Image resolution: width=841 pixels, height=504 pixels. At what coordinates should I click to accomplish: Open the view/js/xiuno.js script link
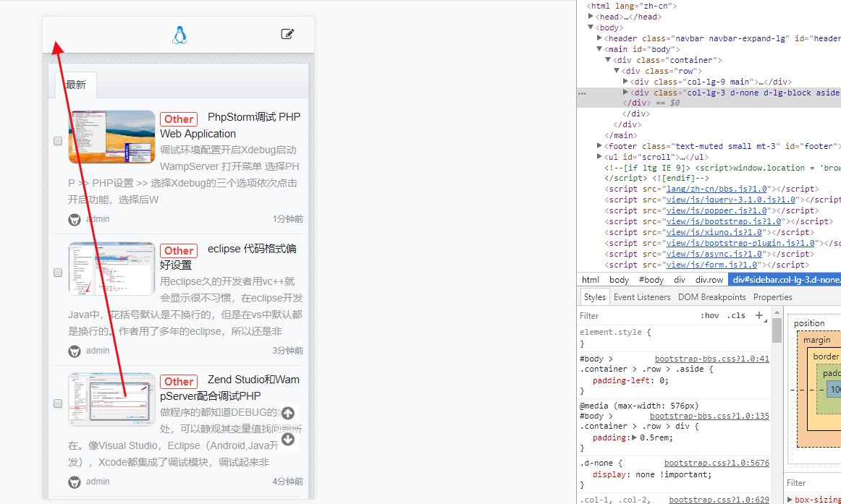tap(714, 232)
